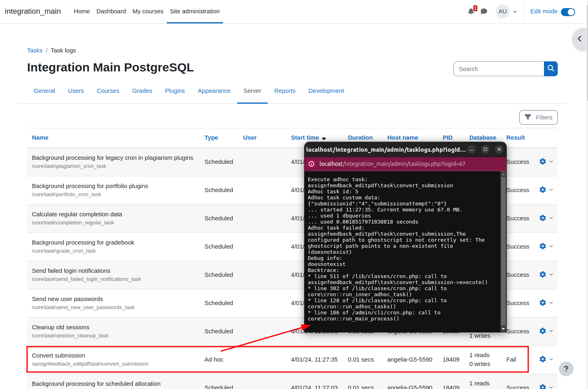Toggle the Edit mode switch

pyautogui.click(x=568, y=12)
